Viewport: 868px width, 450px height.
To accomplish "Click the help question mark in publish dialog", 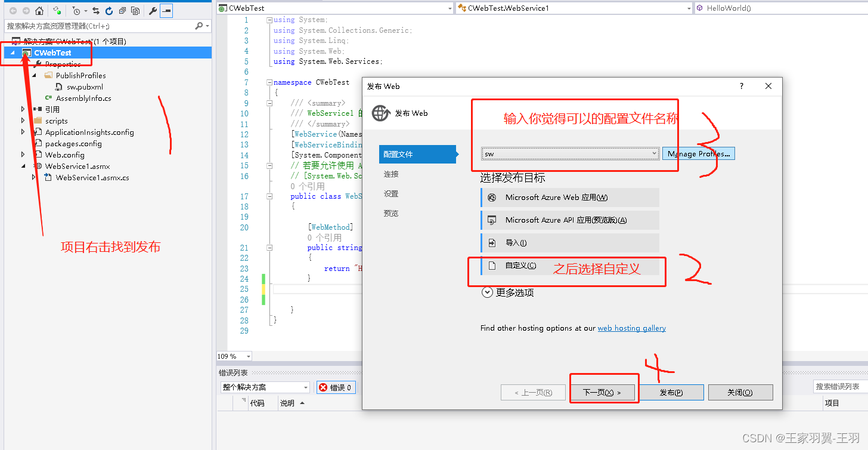I will tap(742, 86).
